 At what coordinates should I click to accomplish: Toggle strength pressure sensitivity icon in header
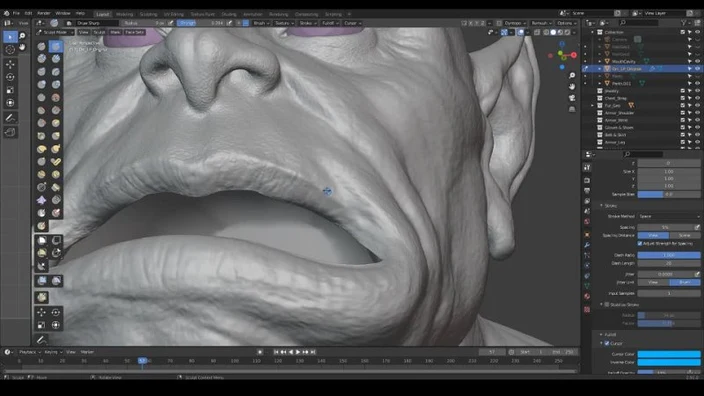point(229,23)
